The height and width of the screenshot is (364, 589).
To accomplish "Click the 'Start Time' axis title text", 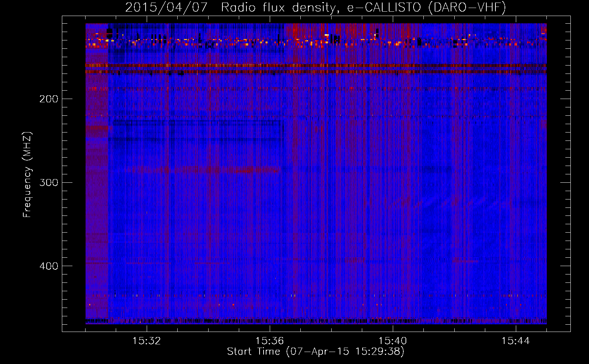I will click(x=253, y=352).
